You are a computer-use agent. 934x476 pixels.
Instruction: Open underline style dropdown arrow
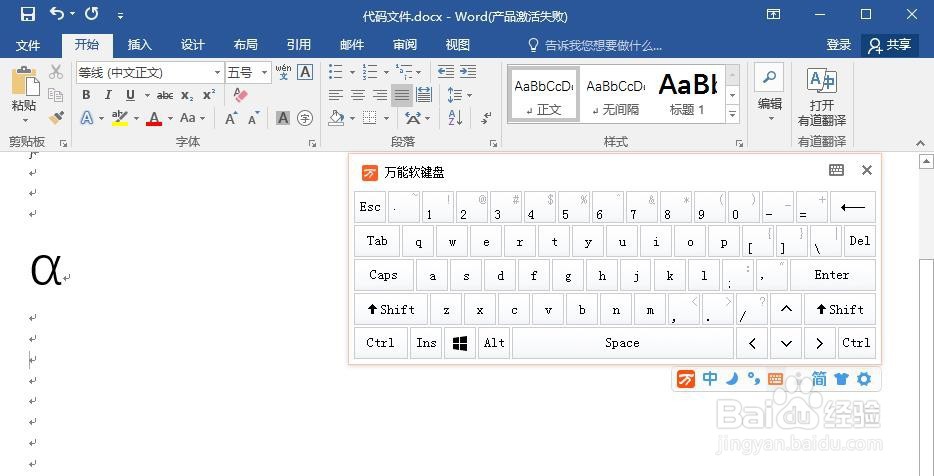tap(147, 95)
